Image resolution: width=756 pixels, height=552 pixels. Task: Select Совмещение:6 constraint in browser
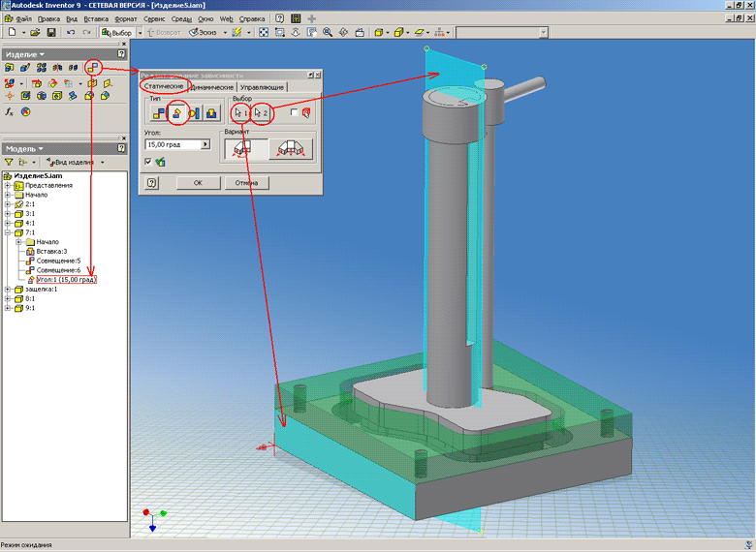pos(58,270)
